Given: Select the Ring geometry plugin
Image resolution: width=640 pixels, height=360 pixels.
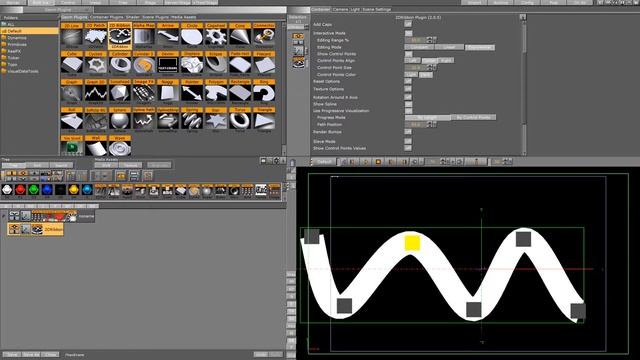Looking at the screenshot, I should [264, 93].
